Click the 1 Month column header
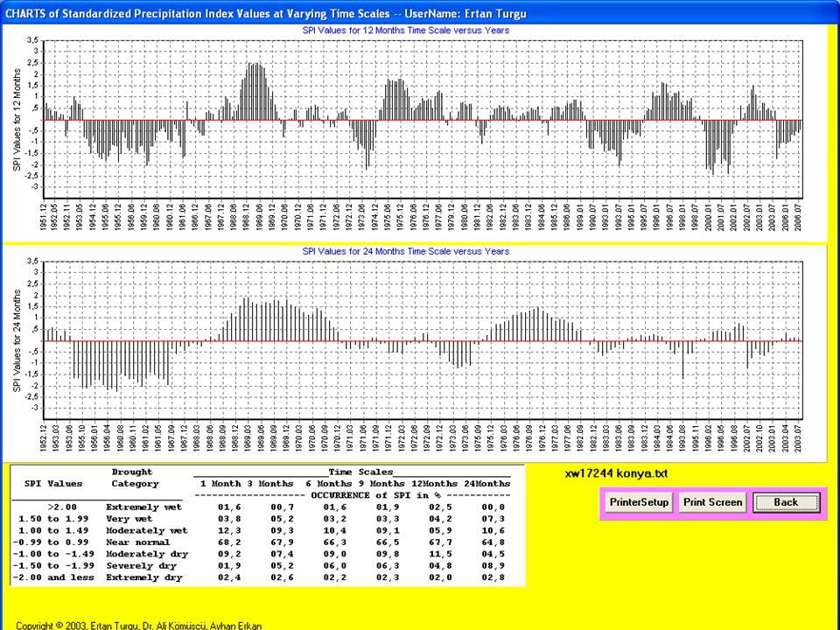 pos(220,484)
